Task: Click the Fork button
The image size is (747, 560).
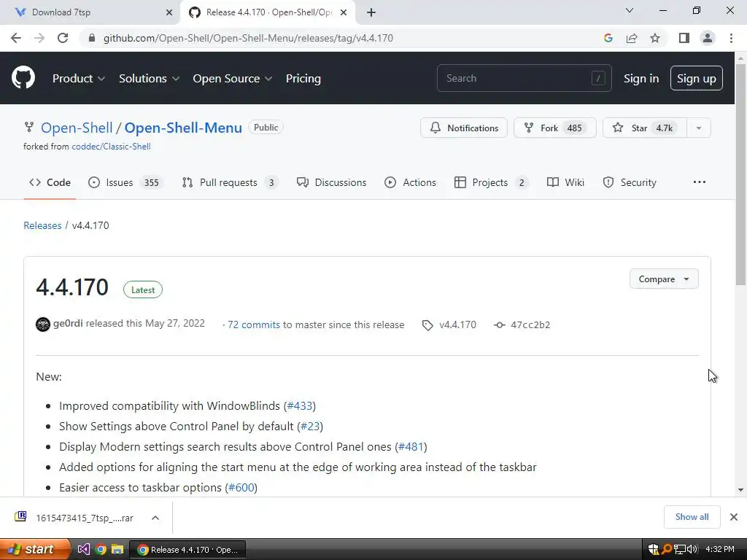Action: pos(555,128)
